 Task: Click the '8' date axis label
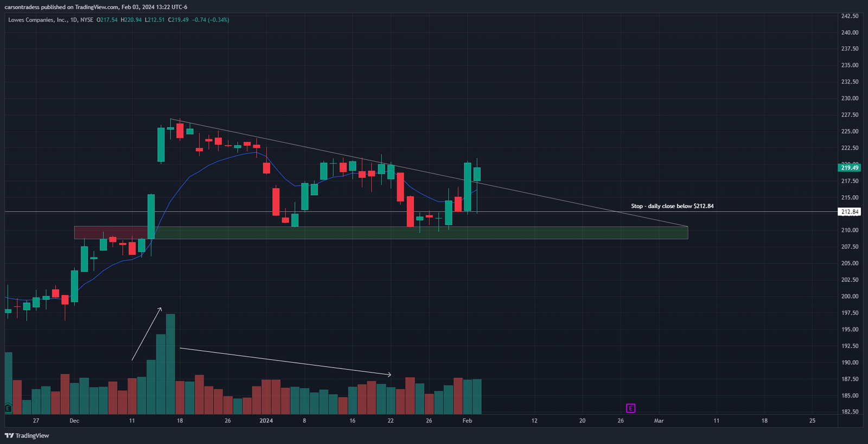[x=304, y=421]
